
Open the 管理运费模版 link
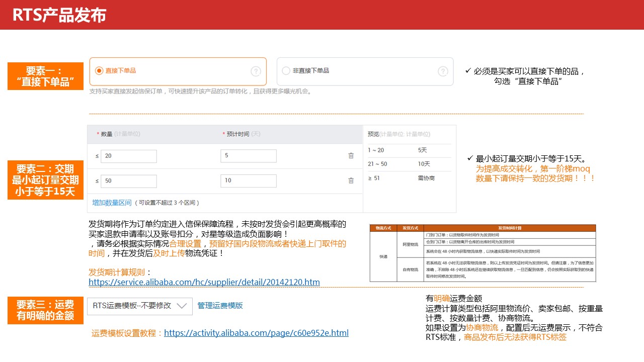(x=219, y=306)
